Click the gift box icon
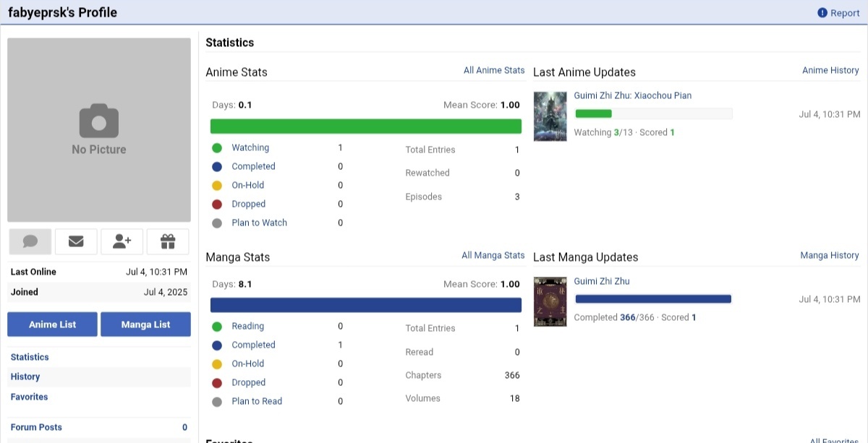The image size is (868, 443). point(168,241)
